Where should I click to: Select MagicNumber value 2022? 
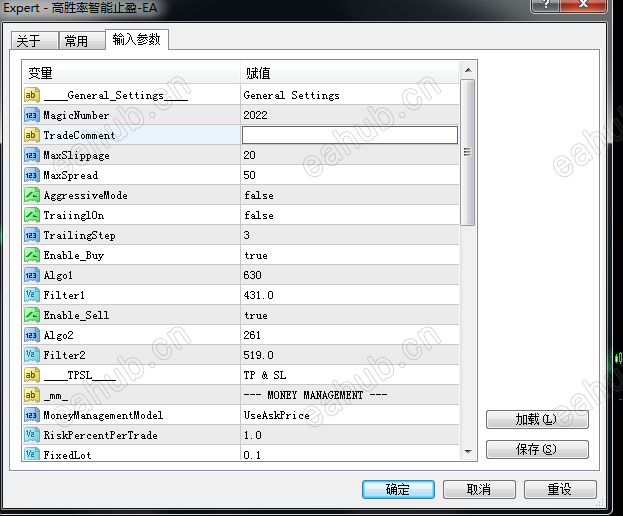pos(350,115)
